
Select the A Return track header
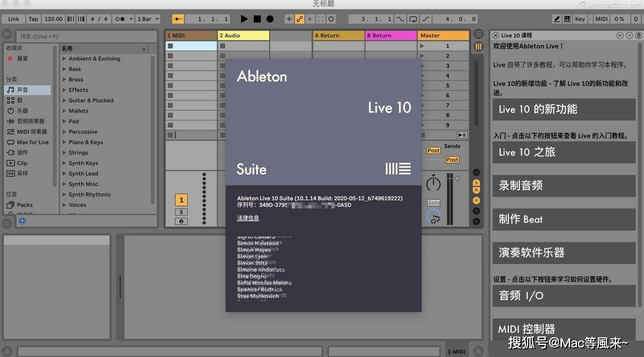coord(339,35)
